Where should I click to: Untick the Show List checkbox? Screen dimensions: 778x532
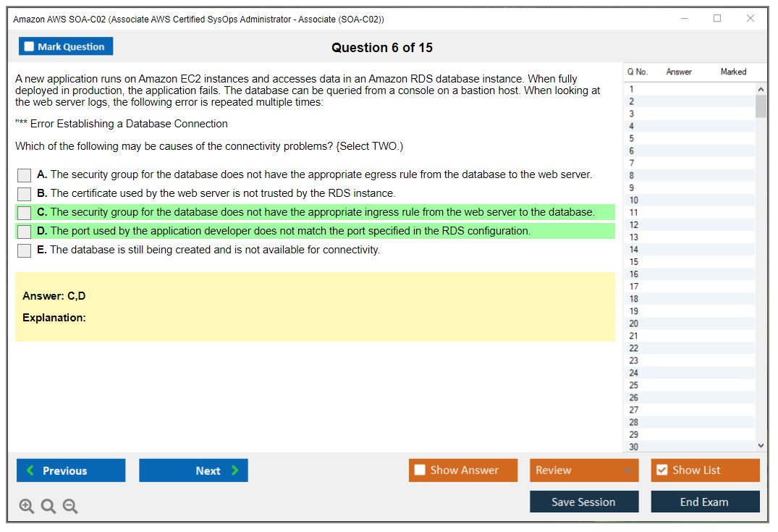(x=661, y=470)
